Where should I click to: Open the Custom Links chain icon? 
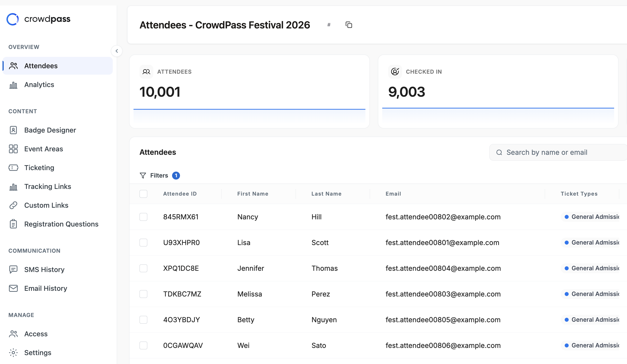click(x=13, y=205)
